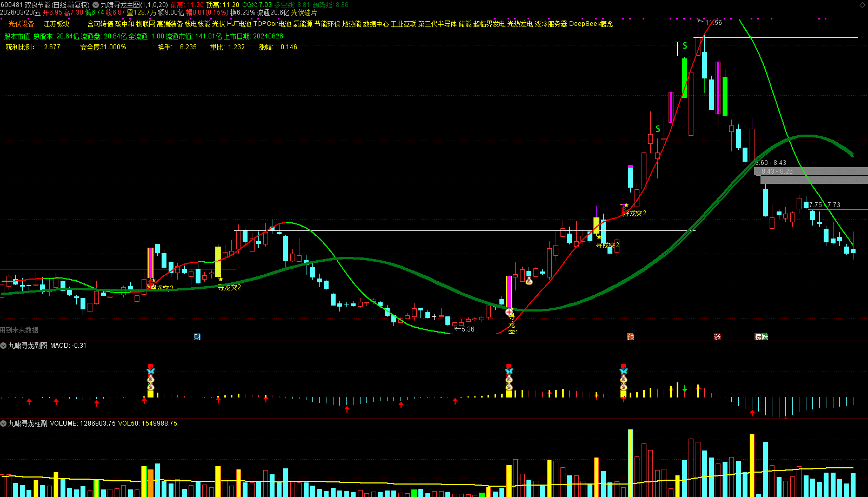Expand the 九啸寻龙柱副 volume panel menu
868x497 pixels.
click(x=3, y=423)
